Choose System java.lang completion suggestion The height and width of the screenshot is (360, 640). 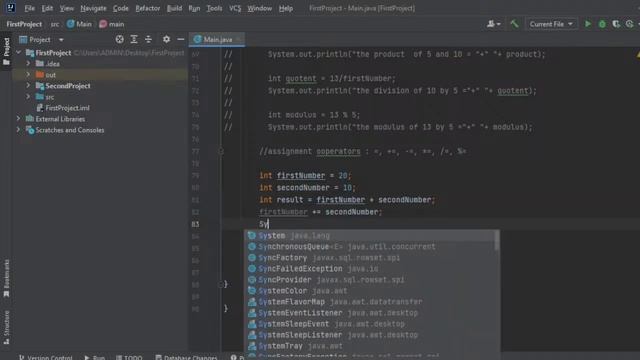tap(369, 236)
